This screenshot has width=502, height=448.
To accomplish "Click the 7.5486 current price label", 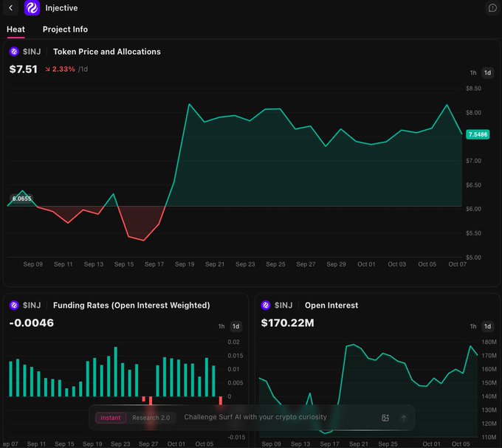I will click(x=478, y=134).
